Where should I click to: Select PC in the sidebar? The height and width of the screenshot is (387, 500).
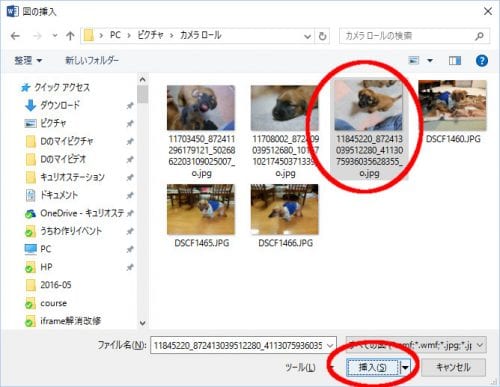pos(46,249)
